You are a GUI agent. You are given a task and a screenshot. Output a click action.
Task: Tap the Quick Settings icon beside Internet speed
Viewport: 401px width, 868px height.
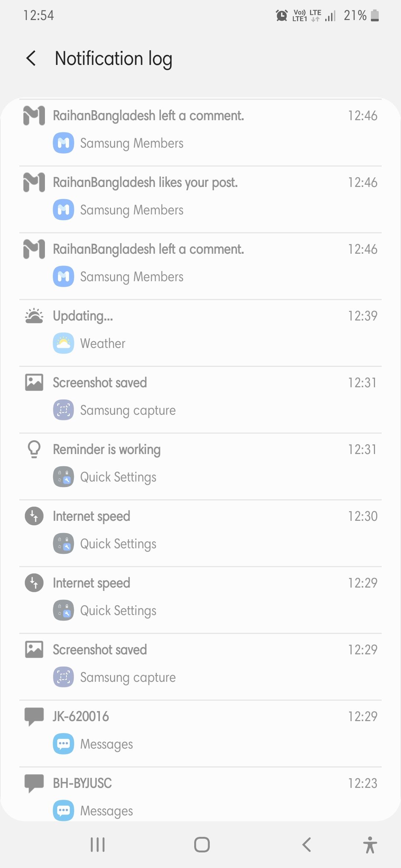(x=63, y=543)
